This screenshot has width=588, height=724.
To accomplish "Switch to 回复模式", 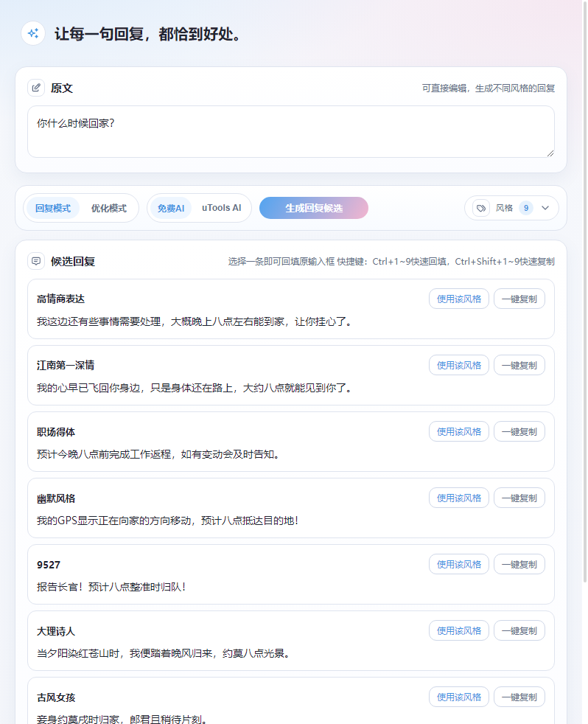I will (x=53, y=208).
